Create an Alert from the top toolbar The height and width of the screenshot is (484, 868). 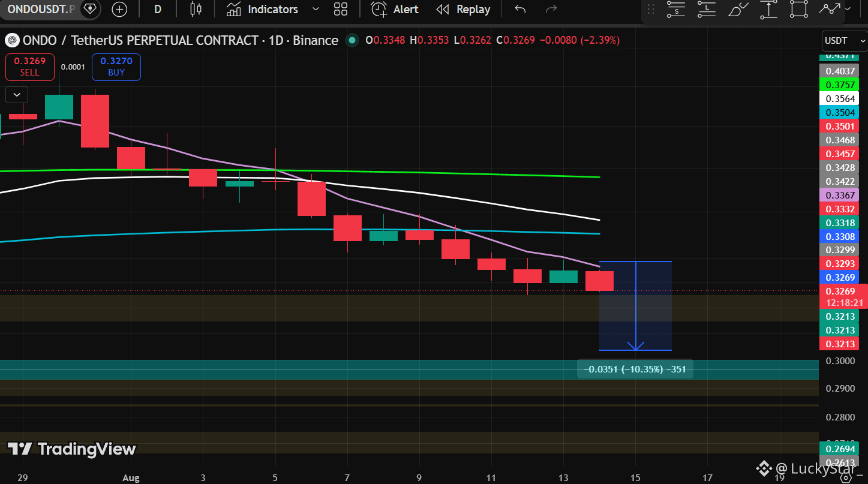[395, 9]
